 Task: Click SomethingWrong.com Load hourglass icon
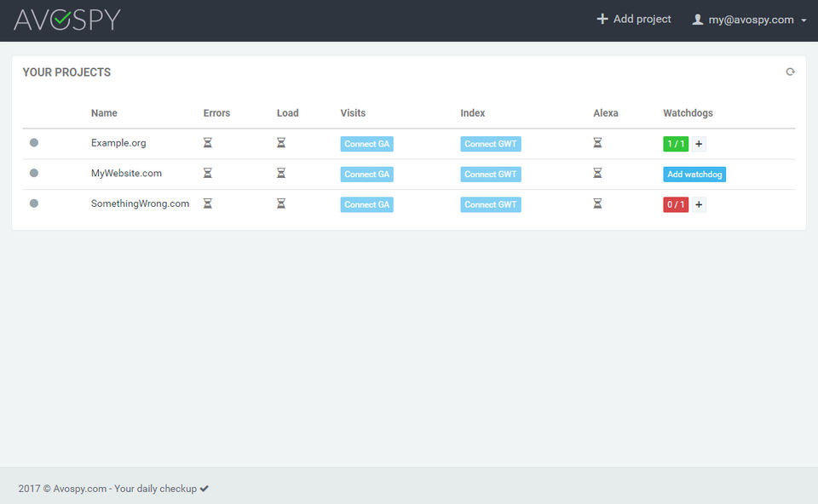tap(281, 203)
